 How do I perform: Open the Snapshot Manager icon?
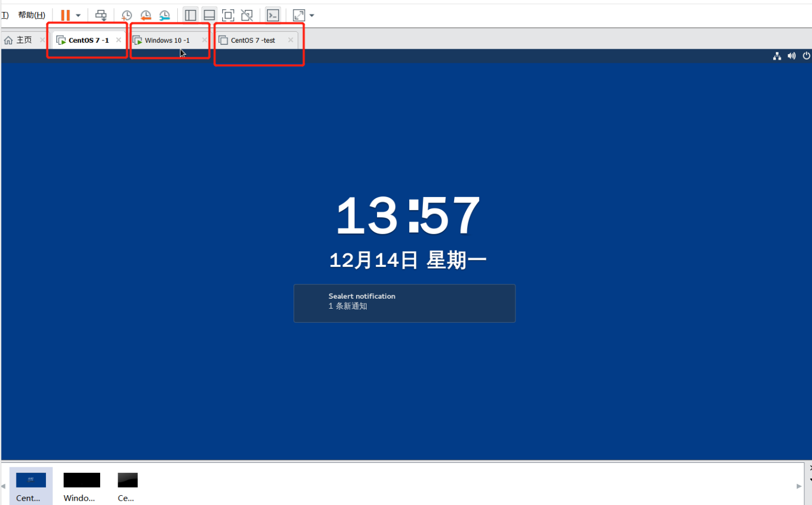(165, 15)
